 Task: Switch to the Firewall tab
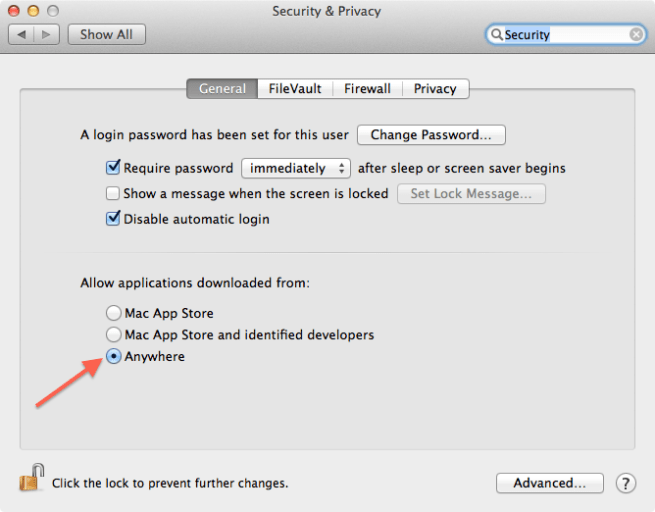tap(367, 88)
